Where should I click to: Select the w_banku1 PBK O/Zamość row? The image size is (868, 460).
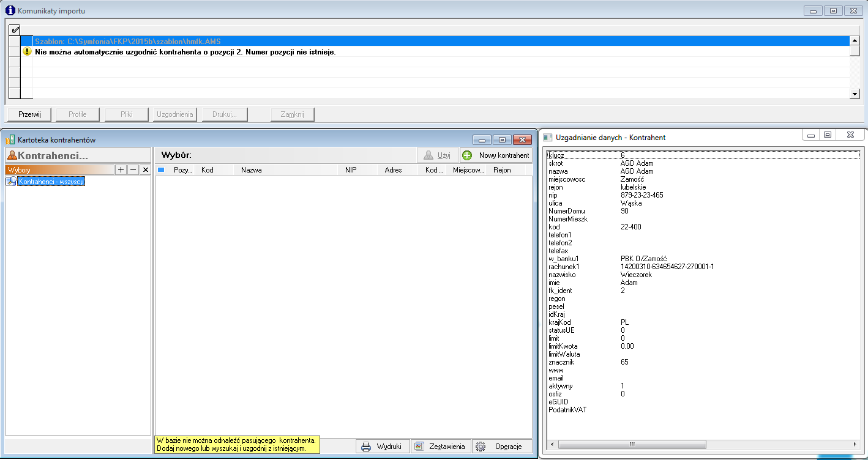[x=703, y=259]
